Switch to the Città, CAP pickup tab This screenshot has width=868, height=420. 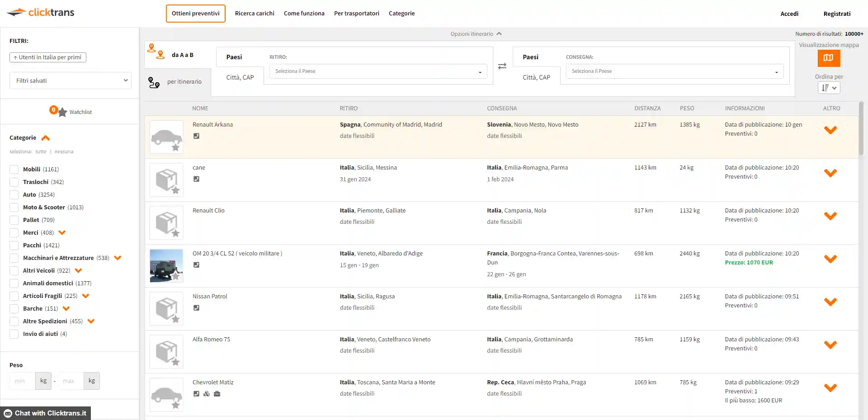(x=240, y=77)
